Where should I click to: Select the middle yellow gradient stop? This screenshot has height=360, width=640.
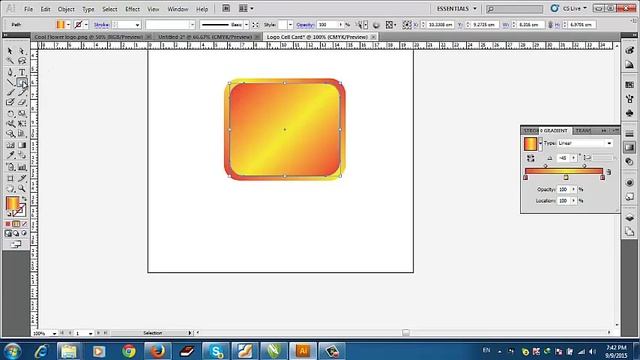click(566, 178)
